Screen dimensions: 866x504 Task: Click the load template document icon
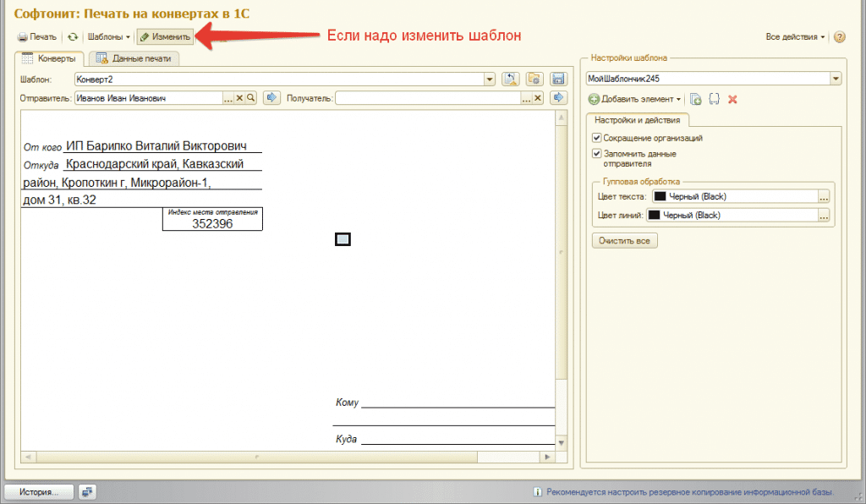click(510, 79)
